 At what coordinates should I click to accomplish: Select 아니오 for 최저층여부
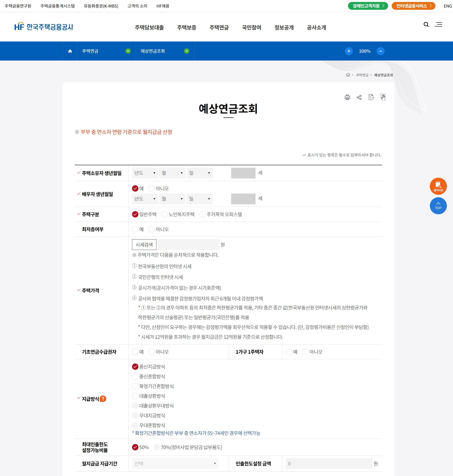pyautogui.click(x=152, y=229)
